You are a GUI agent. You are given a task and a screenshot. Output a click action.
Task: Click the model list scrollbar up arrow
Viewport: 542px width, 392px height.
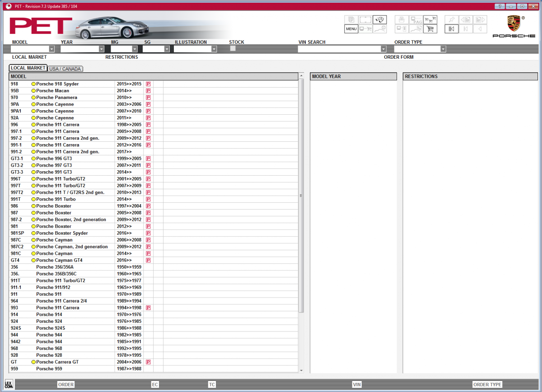(302, 76)
